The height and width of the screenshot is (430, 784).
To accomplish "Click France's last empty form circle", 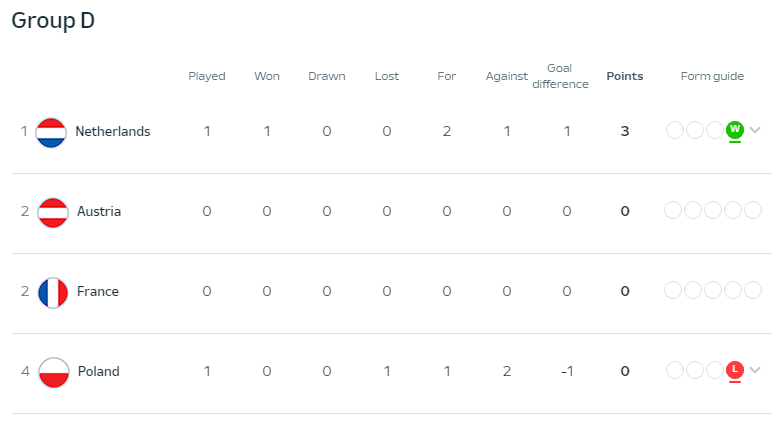I will [x=753, y=290].
